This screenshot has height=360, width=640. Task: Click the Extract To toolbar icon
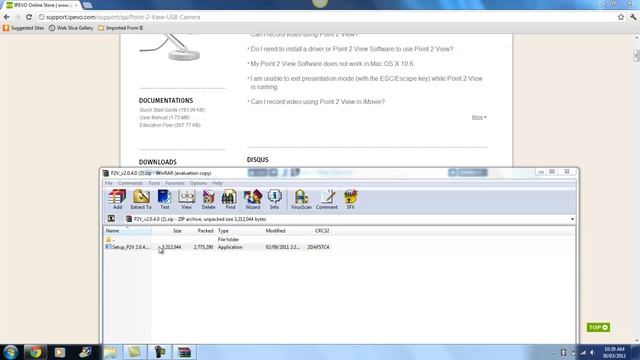(141, 200)
